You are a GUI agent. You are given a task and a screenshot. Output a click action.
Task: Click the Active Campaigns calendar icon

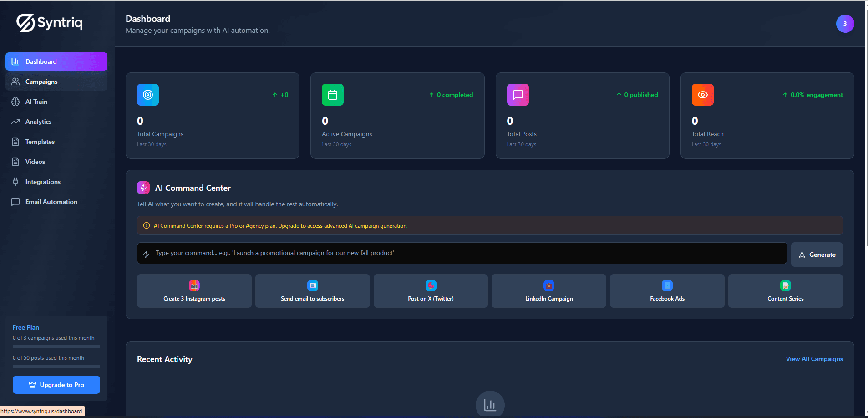point(332,94)
